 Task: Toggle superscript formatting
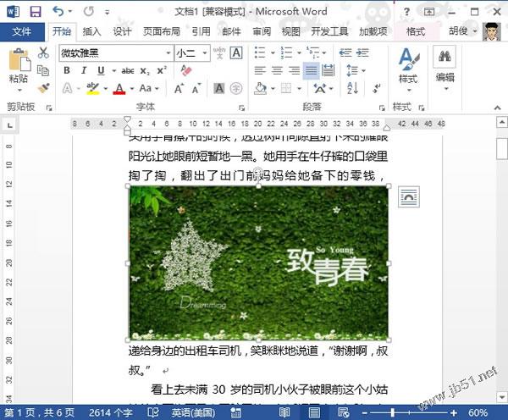(x=162, y=70)
